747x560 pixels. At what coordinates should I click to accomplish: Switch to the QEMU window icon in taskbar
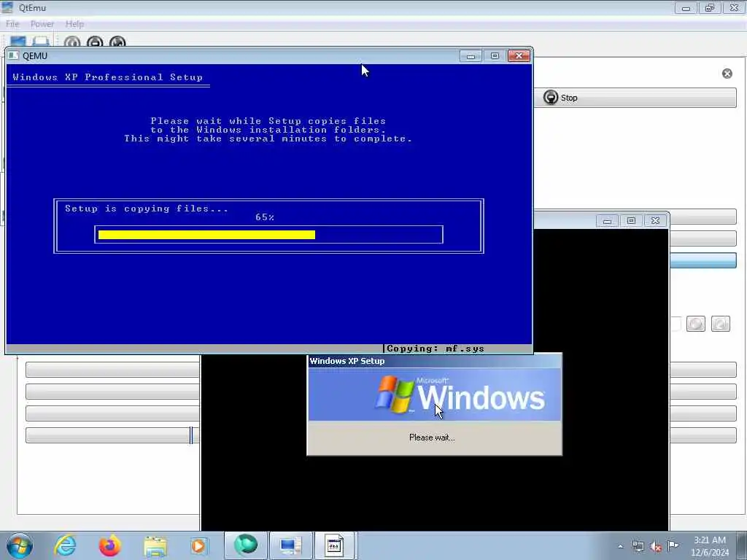[x=334, y=545]
